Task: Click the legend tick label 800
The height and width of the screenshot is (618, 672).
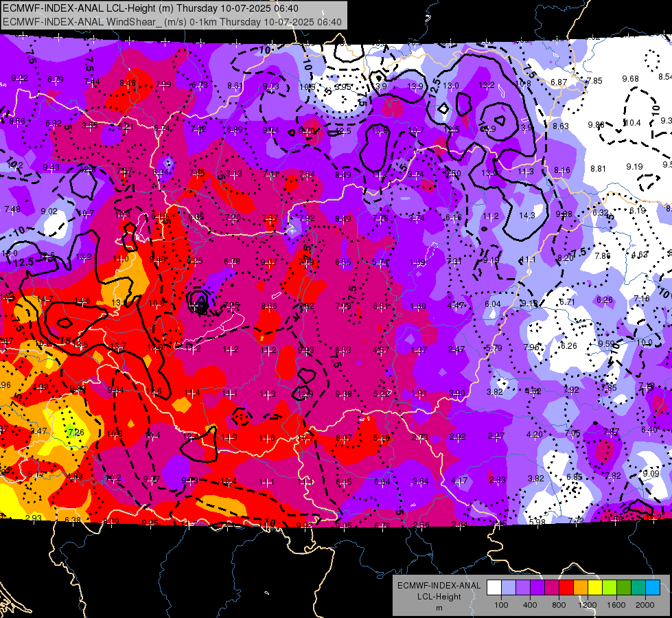Action: 559,605
